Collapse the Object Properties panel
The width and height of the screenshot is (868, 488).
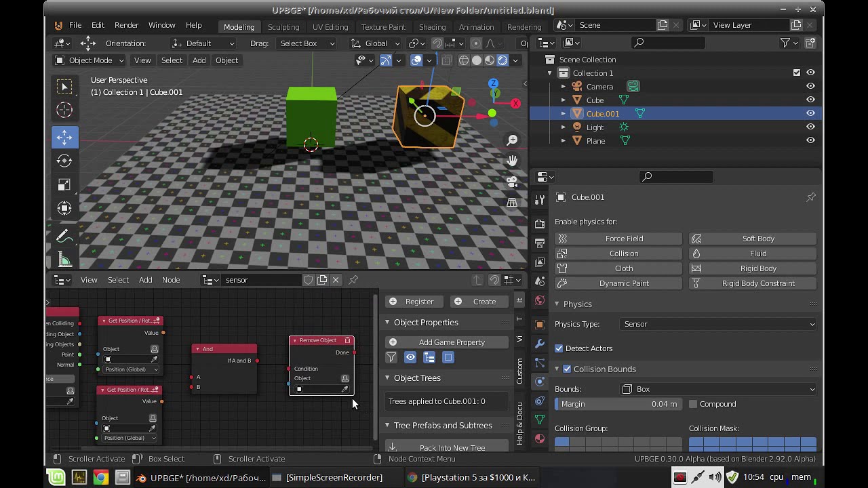[x=425, y=323]
